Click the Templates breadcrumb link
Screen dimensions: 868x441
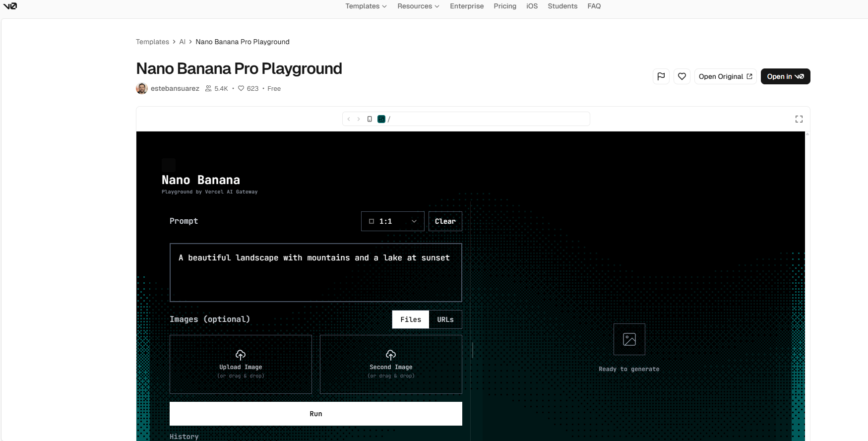point(152,42)
